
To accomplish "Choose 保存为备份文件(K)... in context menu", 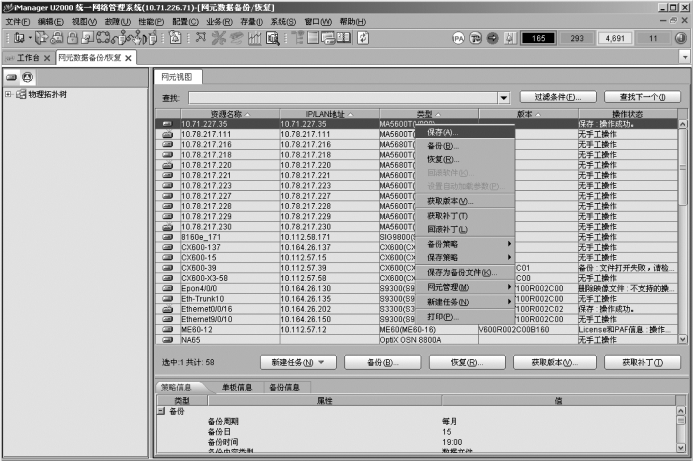I will [x=465, y=273].
